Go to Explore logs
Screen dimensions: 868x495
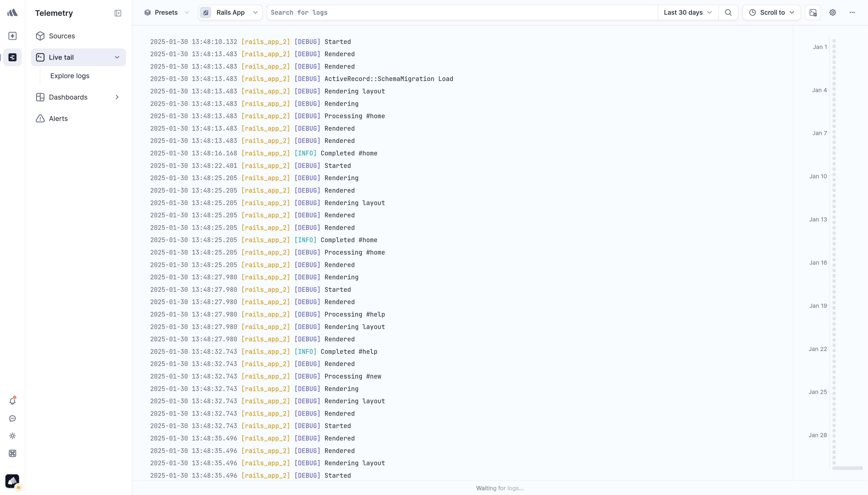click(x=69, y=76)
